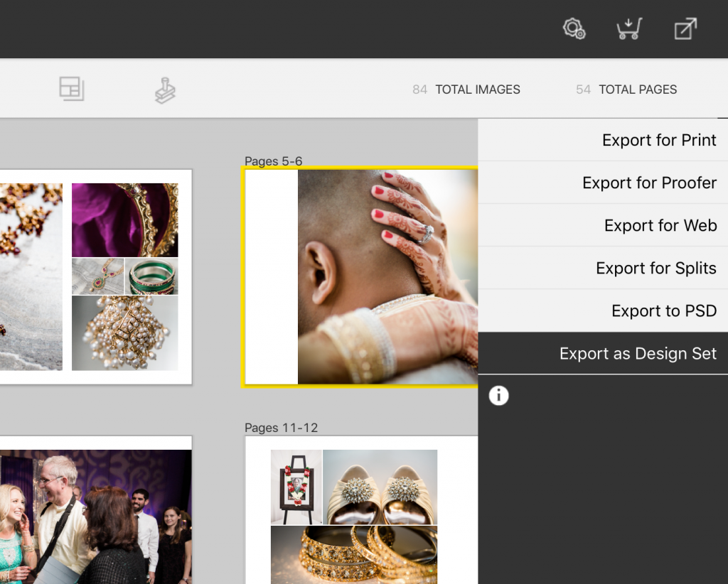This screenshot has height=584, width=728.
Task: Click the purple bangle photo in collage
Action: click(125, 220)
